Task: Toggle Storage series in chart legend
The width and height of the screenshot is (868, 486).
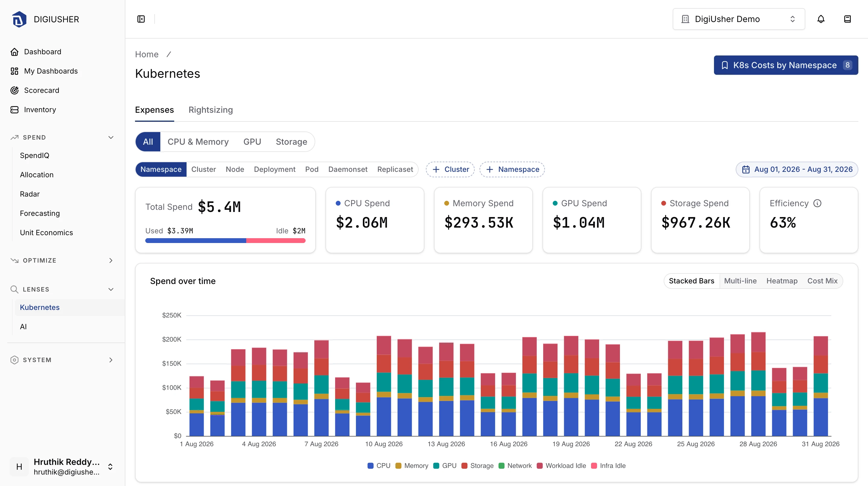Action: coord(477,466)
